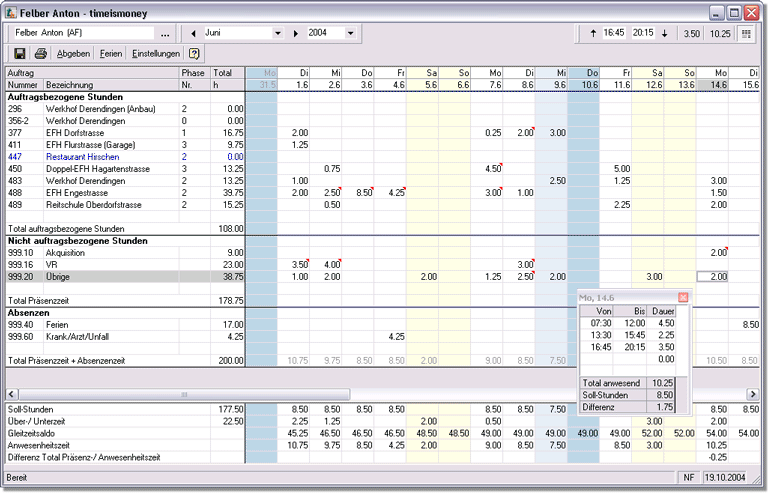Go to previous month with left arrow
The height and width of the screenshot is (493, 768).
point(192,32)
